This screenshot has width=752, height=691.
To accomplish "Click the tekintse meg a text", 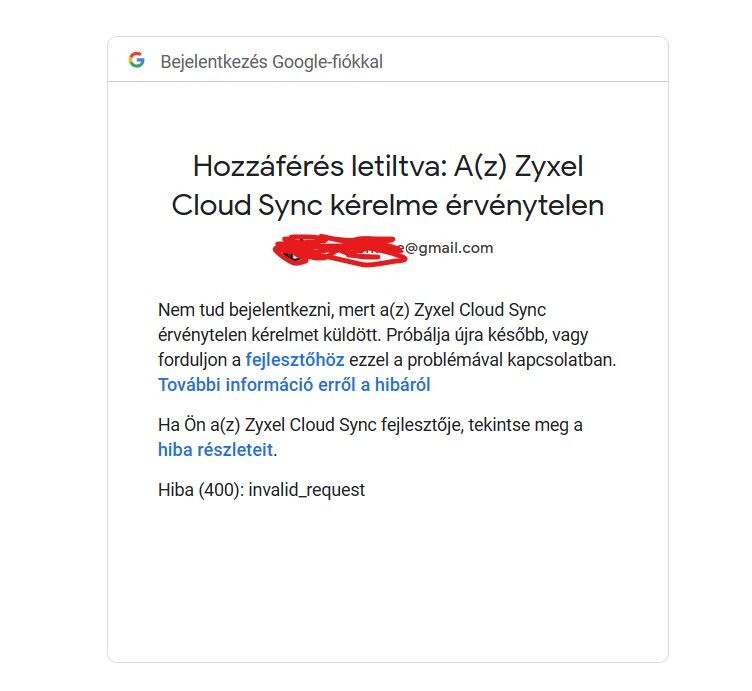I will [526, 425].
